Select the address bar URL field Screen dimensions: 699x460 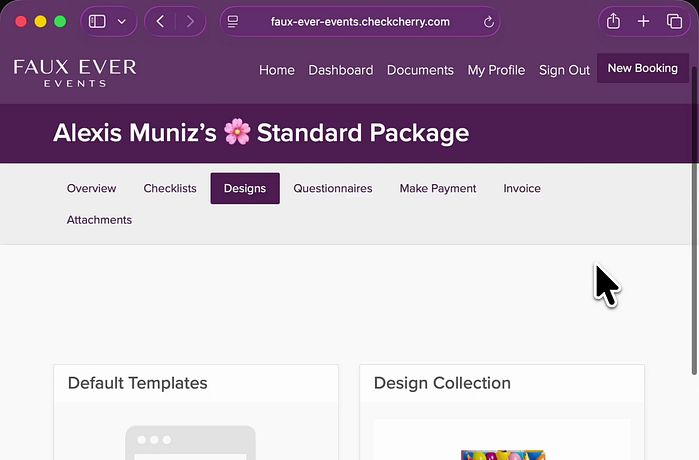[x=360, y=21]
